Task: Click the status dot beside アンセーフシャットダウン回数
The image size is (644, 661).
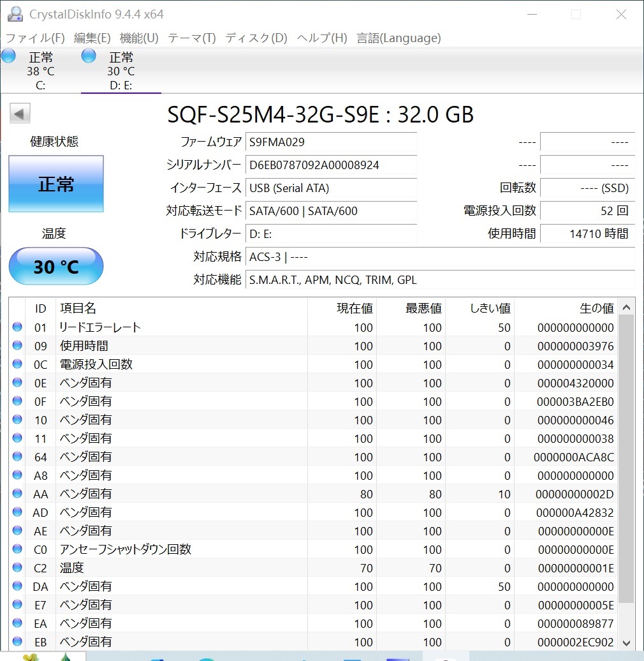Action: [17, 549]
